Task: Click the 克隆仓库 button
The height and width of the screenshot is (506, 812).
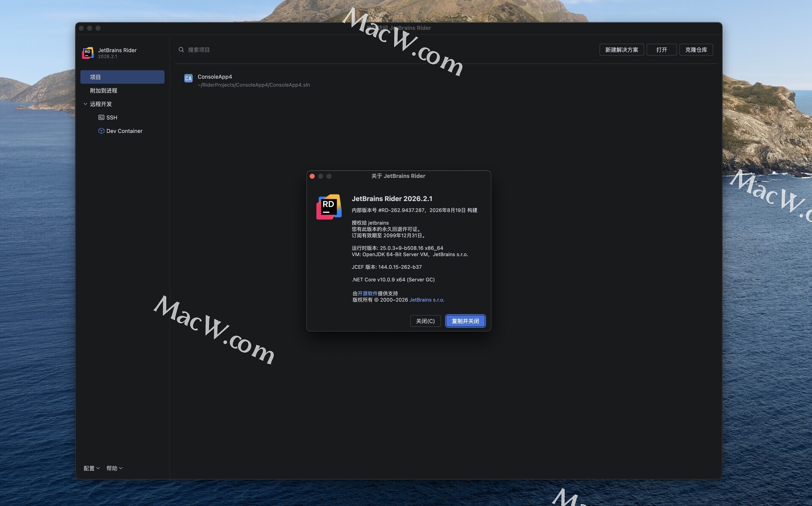Action: [x=696, y=50]
